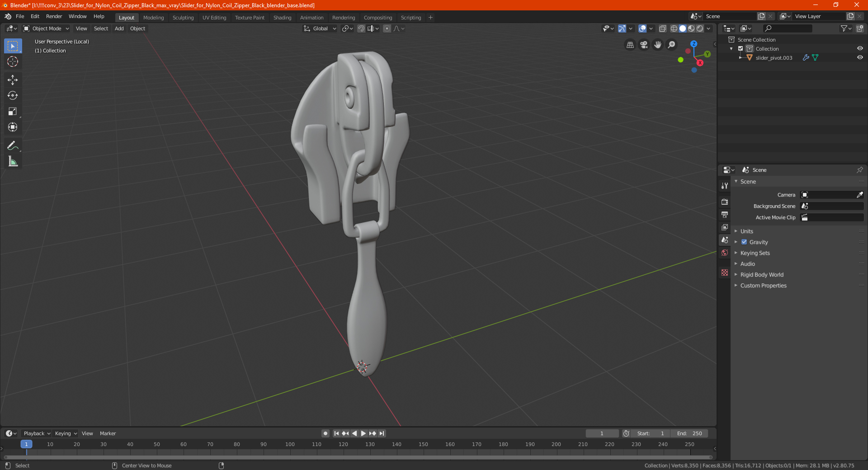Jump to the last frame
868x470 pixels.
coord(382,433)
